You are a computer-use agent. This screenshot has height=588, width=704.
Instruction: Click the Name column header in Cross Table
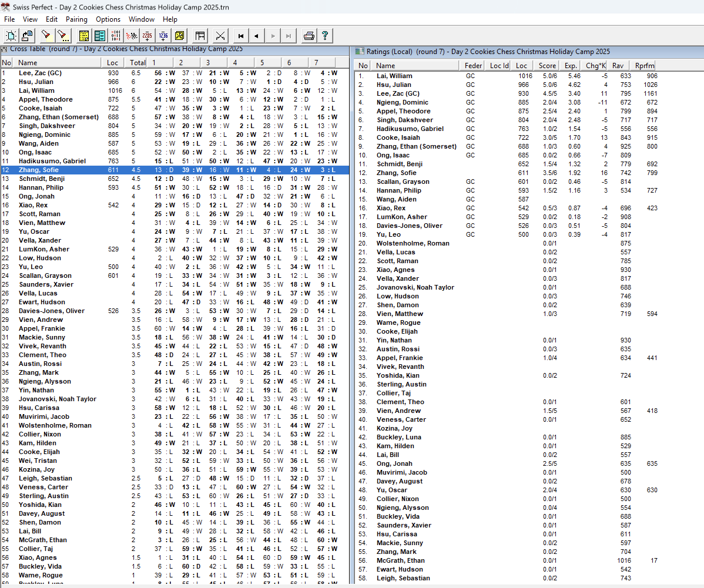(58, 62)
